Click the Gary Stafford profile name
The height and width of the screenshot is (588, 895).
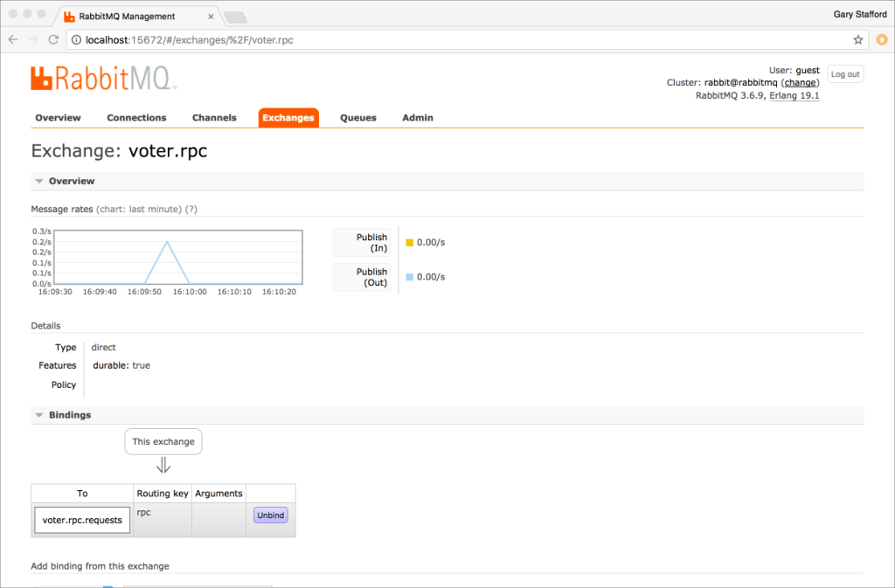pos(860,14)
